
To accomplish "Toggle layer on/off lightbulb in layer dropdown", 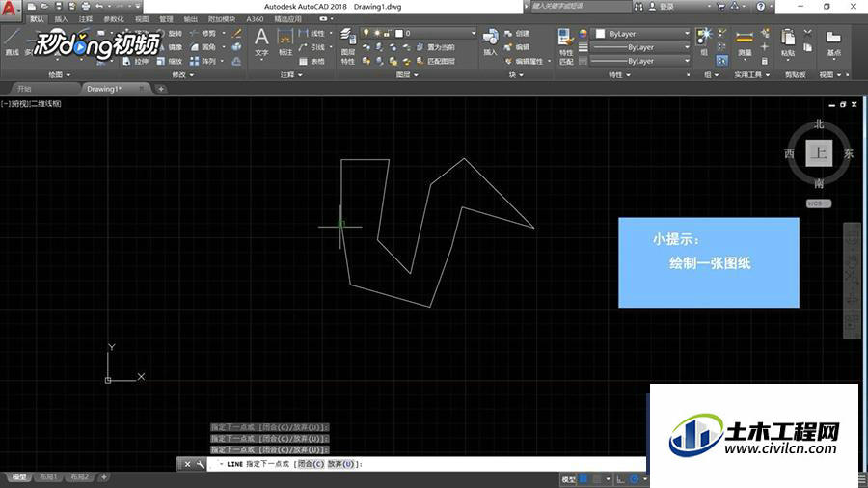I will 366,33.
